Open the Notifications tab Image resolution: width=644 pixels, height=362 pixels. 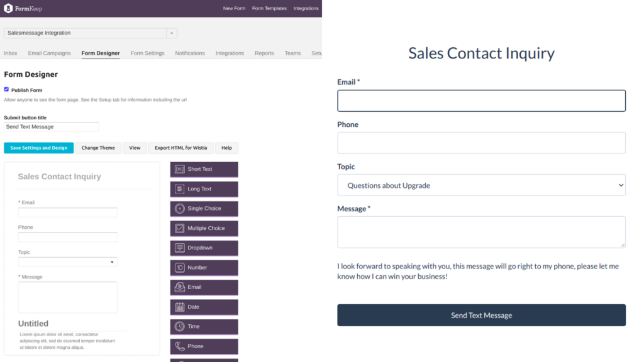[190, 53]
